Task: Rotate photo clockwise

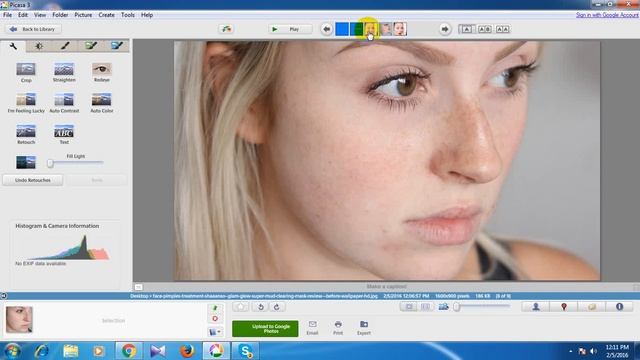Action: pyautogui.click(x=277, y=307)
